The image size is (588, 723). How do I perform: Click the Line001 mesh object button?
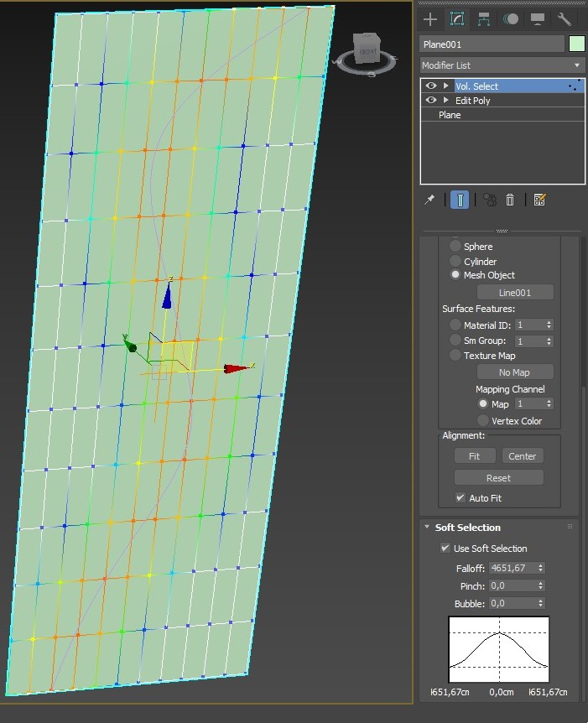tap(515, 293)
